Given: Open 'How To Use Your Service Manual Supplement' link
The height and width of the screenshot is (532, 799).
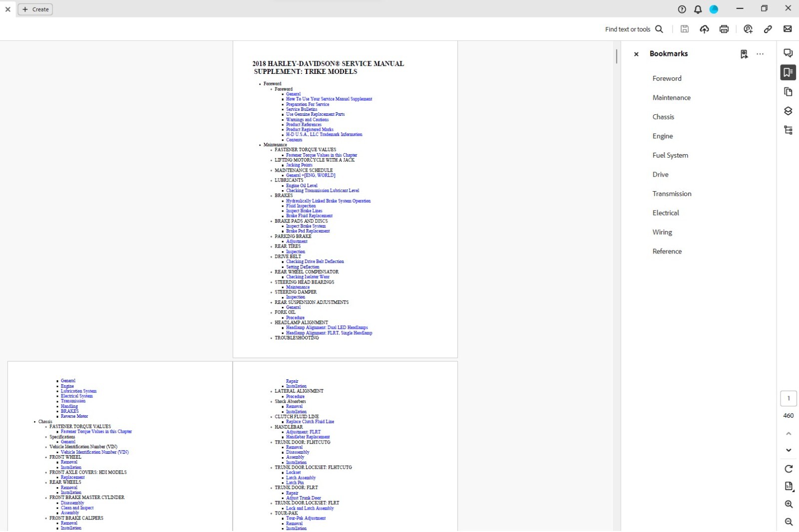Looking at the screenshot, I should [329, 99].
